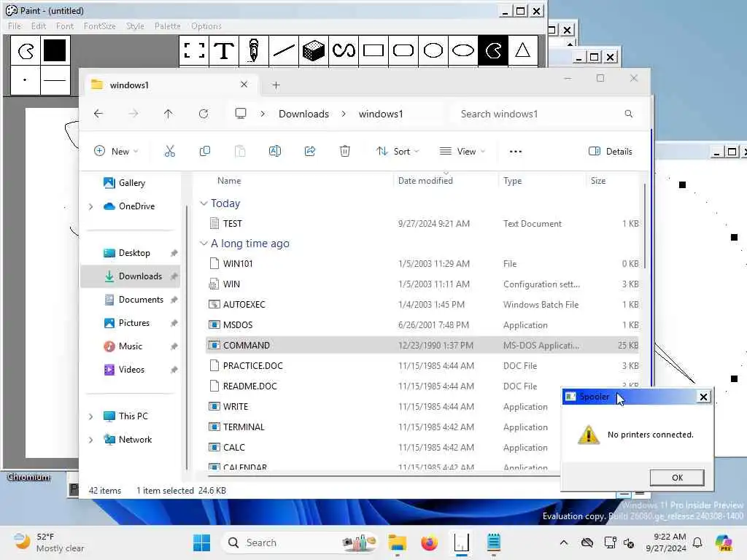
Task: Select the highlighted freehand shape tool
Action: click(493, 50)
